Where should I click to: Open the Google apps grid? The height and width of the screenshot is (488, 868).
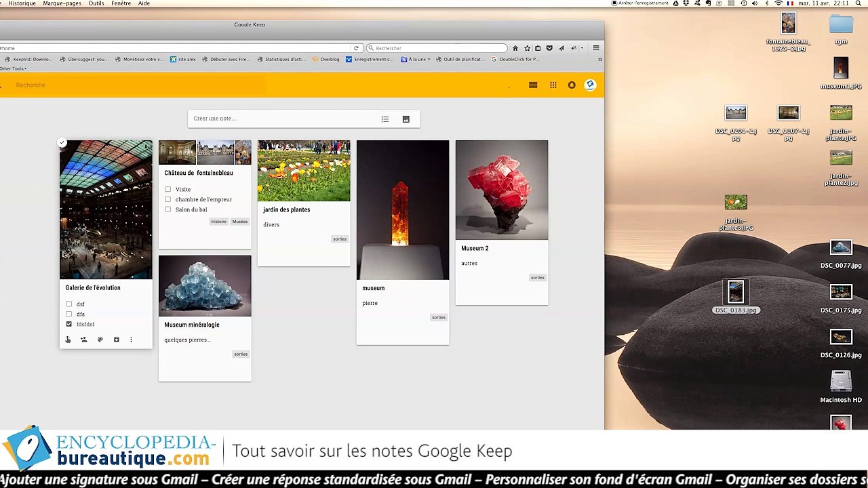coord(553,85)
